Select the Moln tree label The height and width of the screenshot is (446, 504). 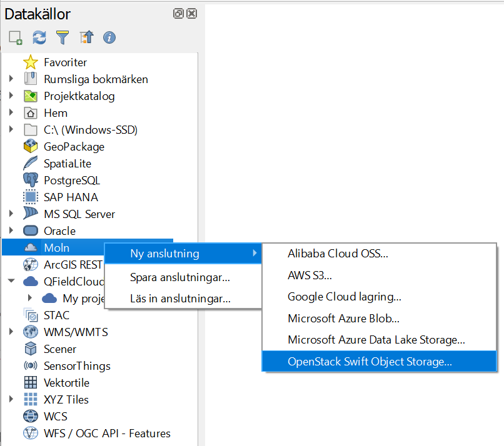pos(56,247)
